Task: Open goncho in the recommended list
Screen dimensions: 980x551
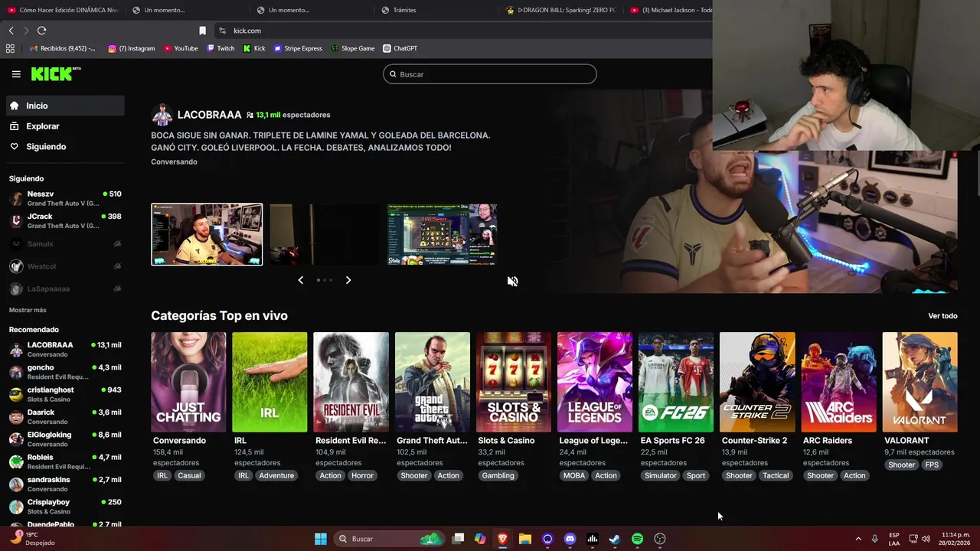Action: 65,372
